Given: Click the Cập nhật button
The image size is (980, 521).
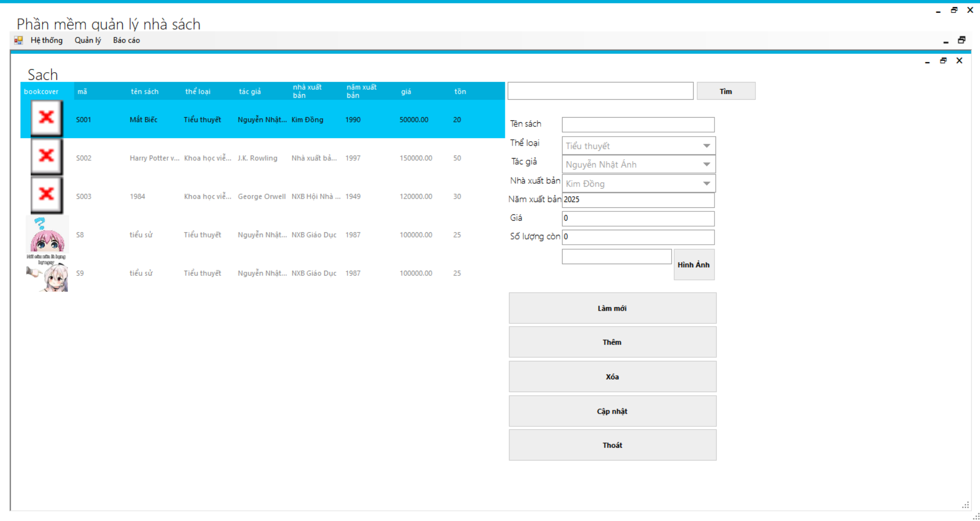Looking at the screenshot, I should [x=612, y=411].
